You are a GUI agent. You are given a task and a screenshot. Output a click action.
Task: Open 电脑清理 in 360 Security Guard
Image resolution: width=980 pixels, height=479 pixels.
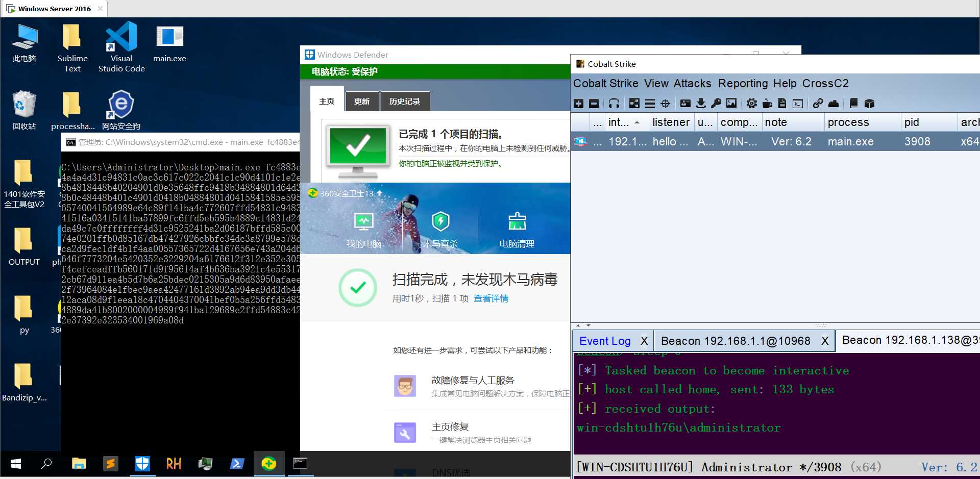[x=517, y=230]
